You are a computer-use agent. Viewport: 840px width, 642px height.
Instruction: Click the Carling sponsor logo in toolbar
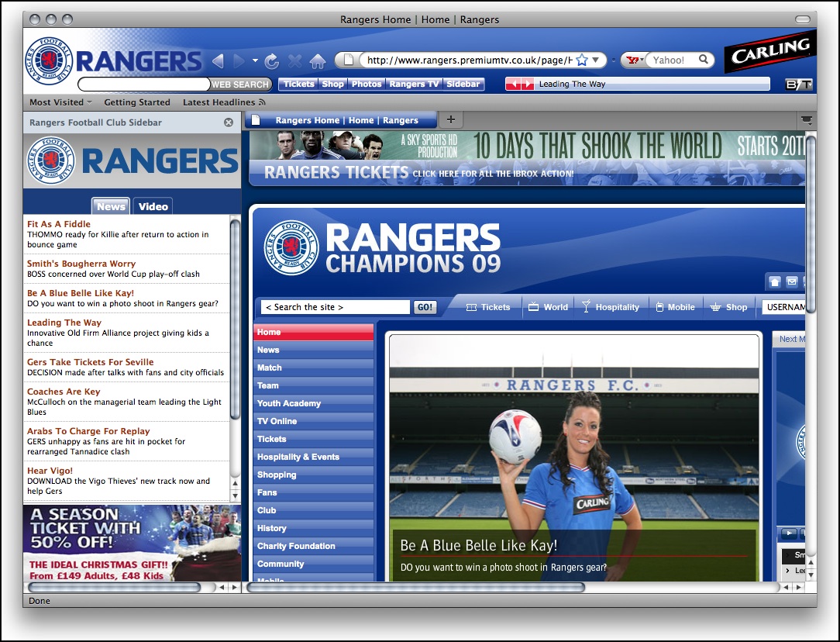[x=770, y=53]
